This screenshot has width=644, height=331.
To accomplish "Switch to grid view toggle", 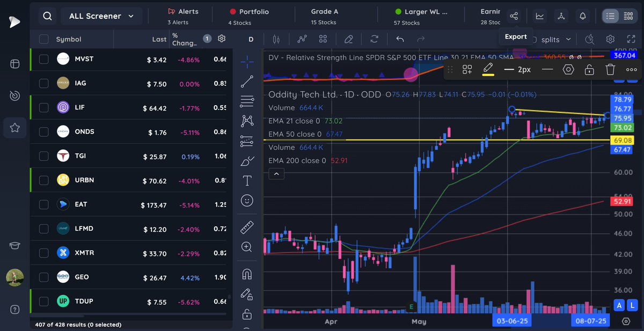I will pos(628,16).
